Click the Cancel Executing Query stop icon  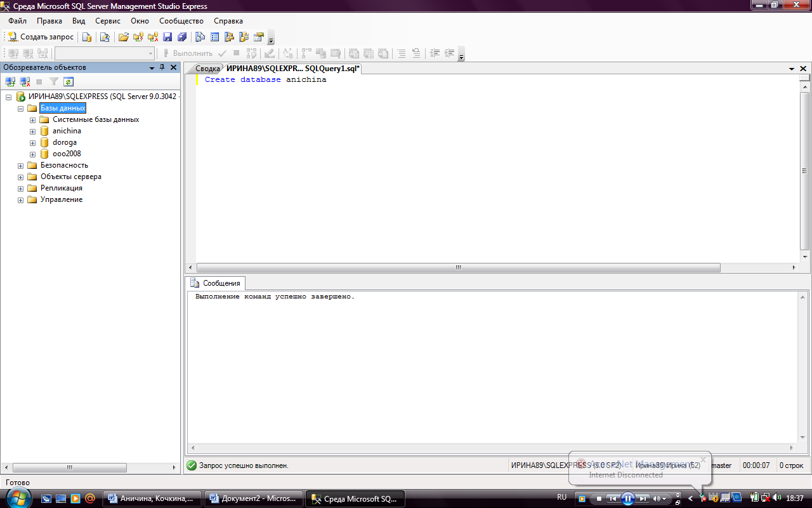(x=237, y=53)
